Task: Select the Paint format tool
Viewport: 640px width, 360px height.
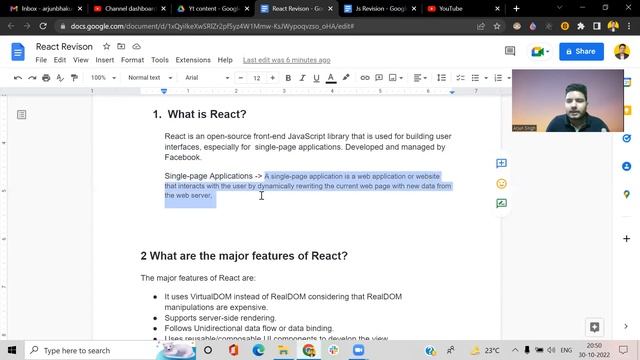Action: coord(74,78)
